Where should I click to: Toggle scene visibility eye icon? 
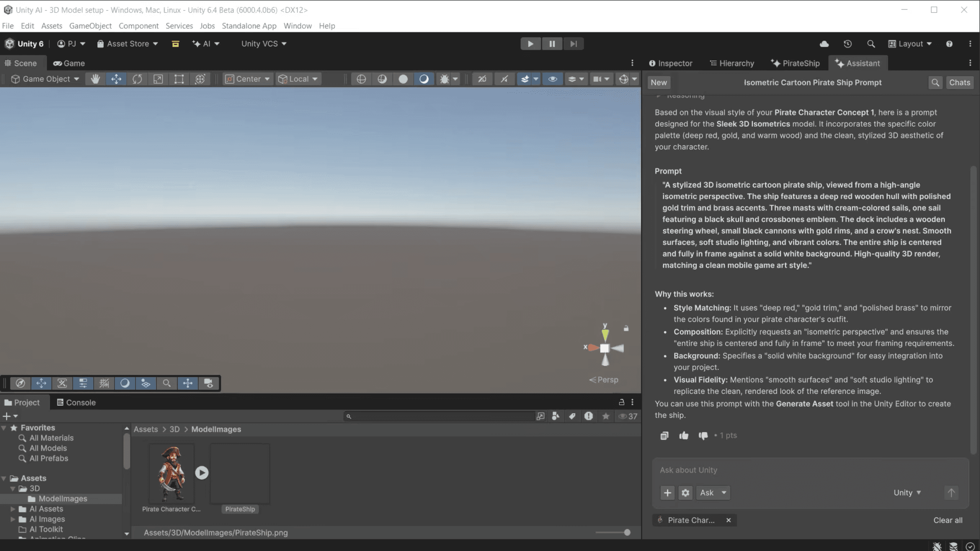click(x=552, y=79)
